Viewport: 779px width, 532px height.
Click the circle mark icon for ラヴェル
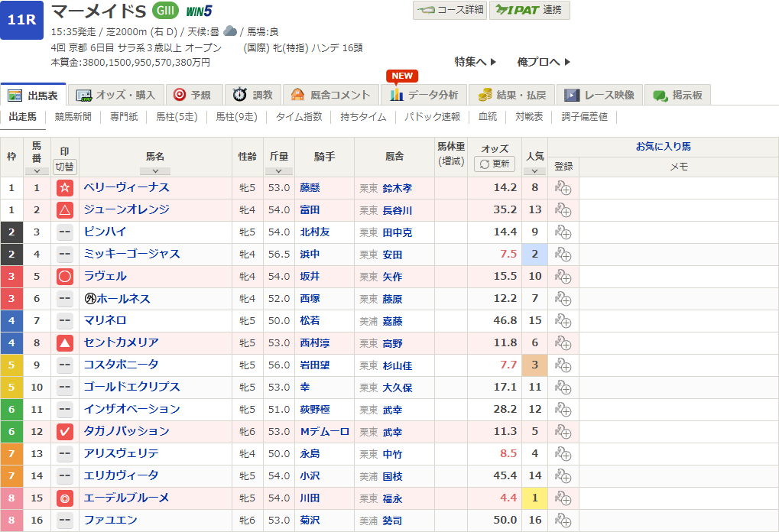pos(65,277)
